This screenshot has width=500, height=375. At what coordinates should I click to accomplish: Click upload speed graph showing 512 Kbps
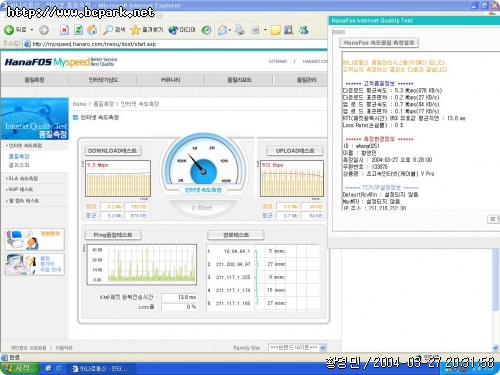click(292, 179)
